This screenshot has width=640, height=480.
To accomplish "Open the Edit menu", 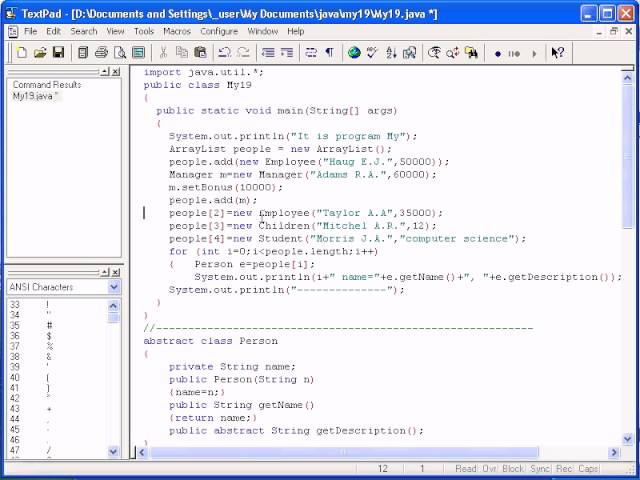I will [53, 31].
